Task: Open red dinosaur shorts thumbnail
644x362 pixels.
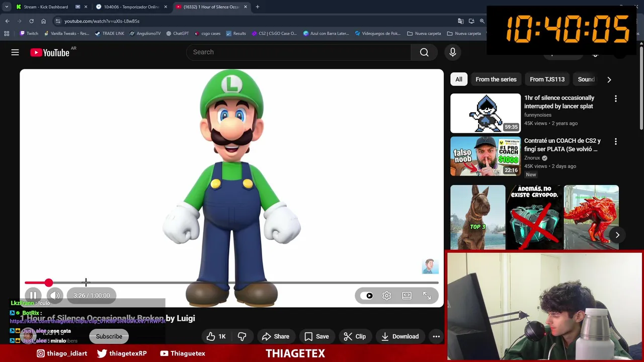Action: pyautogui.click(x=591, y=217)
